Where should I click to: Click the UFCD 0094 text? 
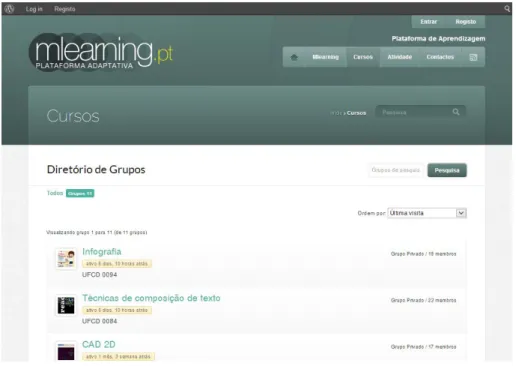(100, 275)
